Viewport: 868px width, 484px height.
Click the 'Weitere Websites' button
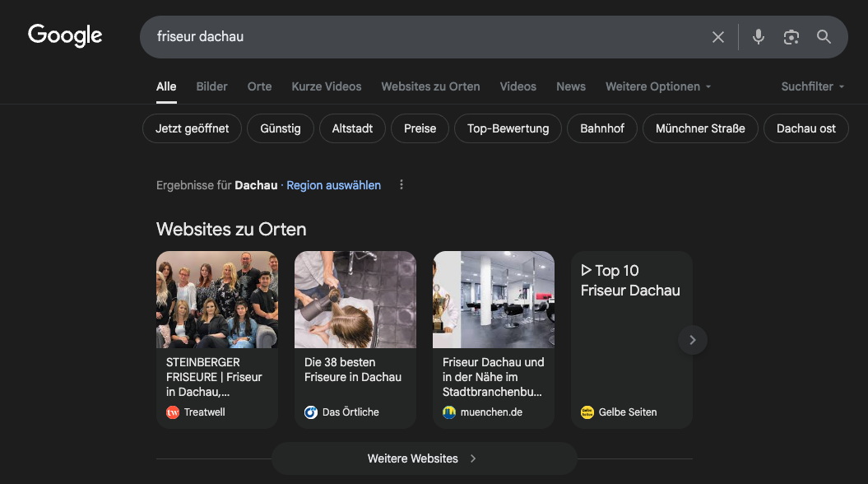click(x=424, y=458)
